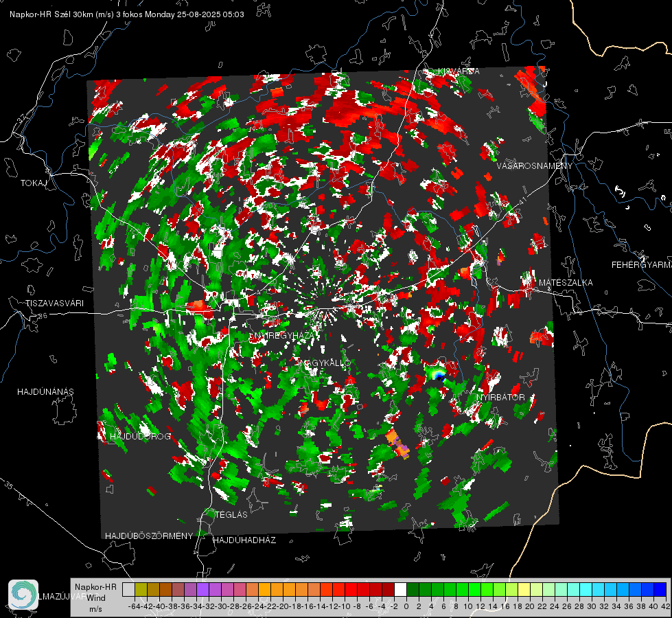Click the blue-white velocity spot northwest of Nyírbátor

438,375
